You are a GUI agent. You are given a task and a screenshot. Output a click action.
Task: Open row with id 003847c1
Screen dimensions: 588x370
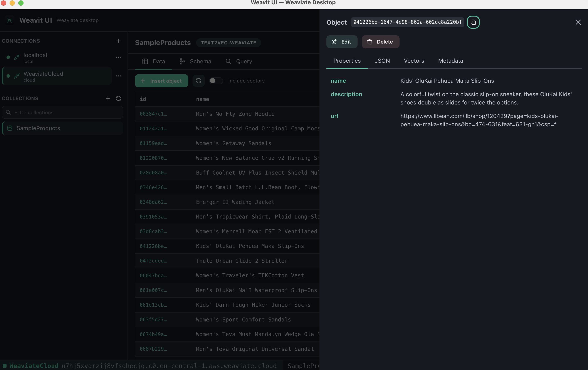click(227, 114)
